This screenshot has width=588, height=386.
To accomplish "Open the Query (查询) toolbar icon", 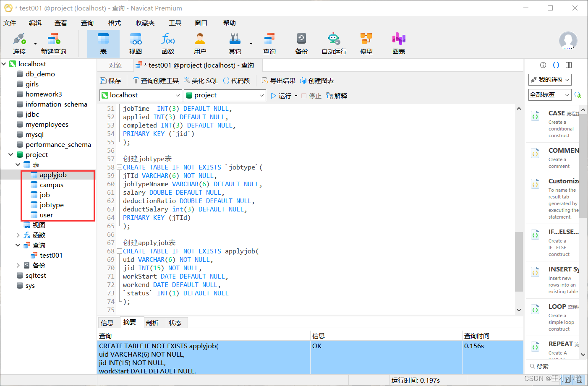I will pyautogui.click(x=269, y=44).
